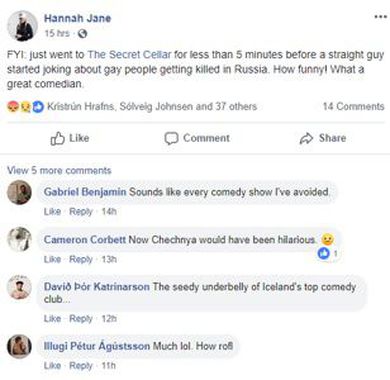390x380 pixels.
Task: Expand View 5 more comments
Action: 59,170
